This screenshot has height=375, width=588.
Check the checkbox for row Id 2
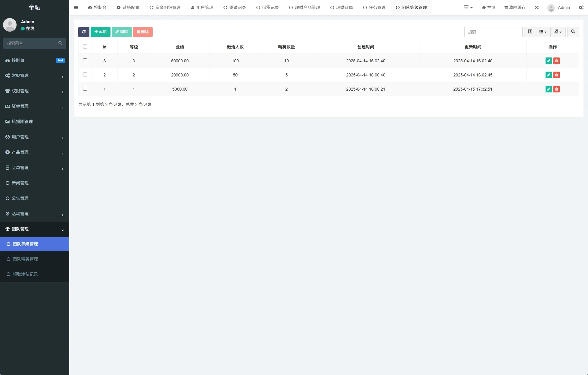[x=85, y=74]
